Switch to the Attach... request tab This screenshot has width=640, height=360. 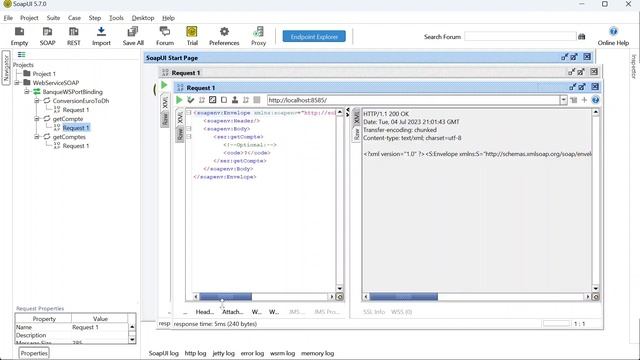pyautogui.click(x=233, y=312)
